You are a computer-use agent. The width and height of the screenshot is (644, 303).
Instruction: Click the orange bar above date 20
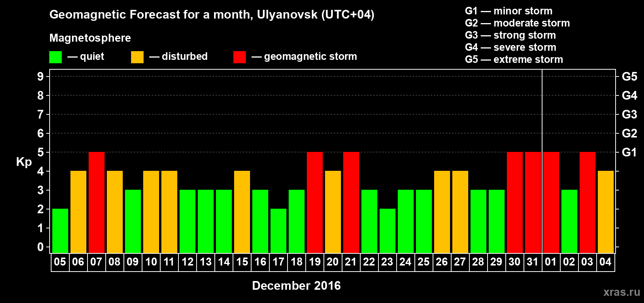pyautogui.click(x=333, y=212)
